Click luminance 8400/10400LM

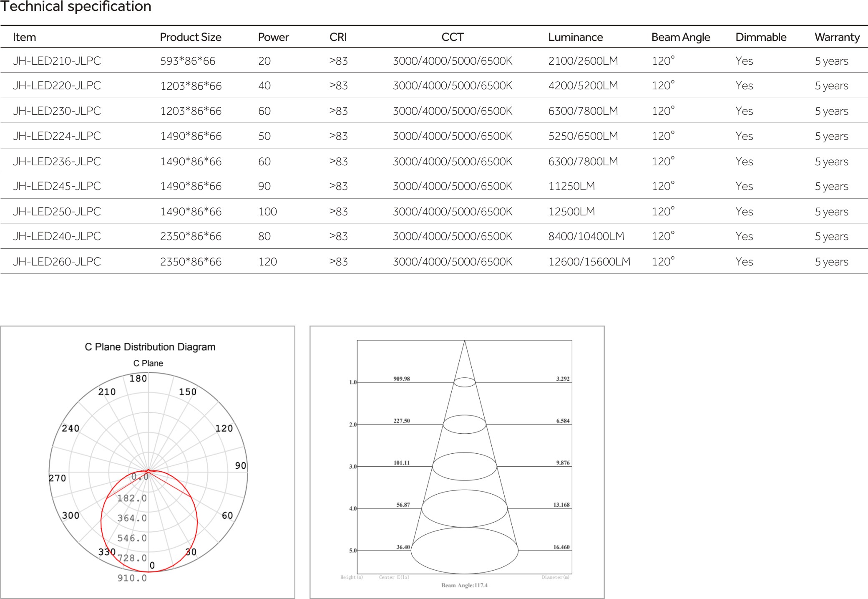(x=586, y=236)
